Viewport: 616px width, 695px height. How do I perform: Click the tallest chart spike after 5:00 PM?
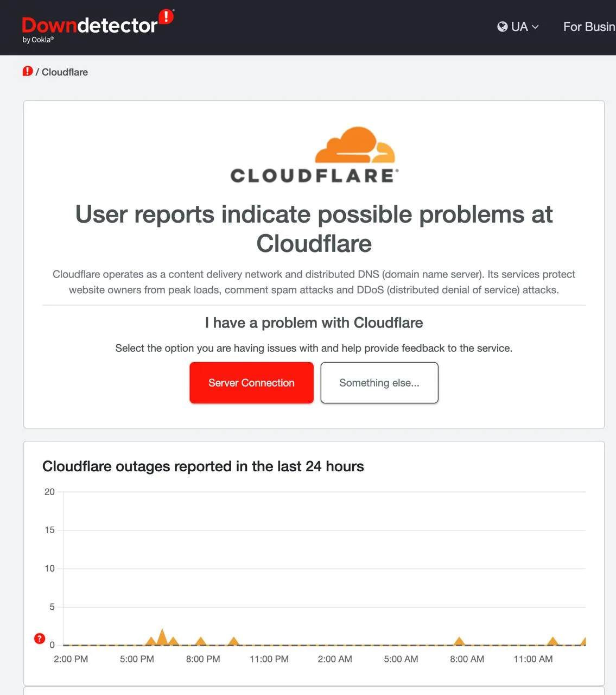(x=162, y=637)
